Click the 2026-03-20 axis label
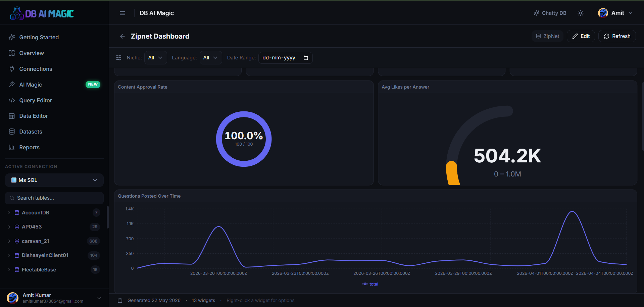This screenshot has height=307, width=644. pyautogui.click(x=218, y=273)
